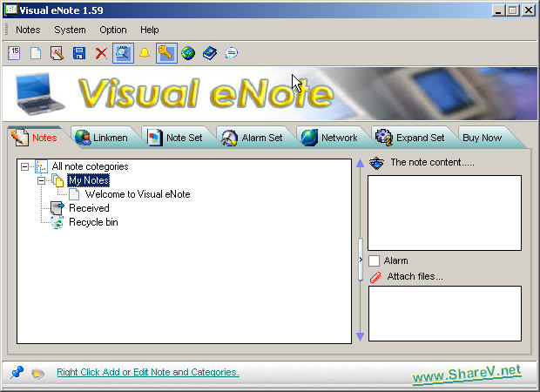The height and width of the screenshot is (392, 540).
Task: Click the calendar toolbar icon
Action: 14,53
